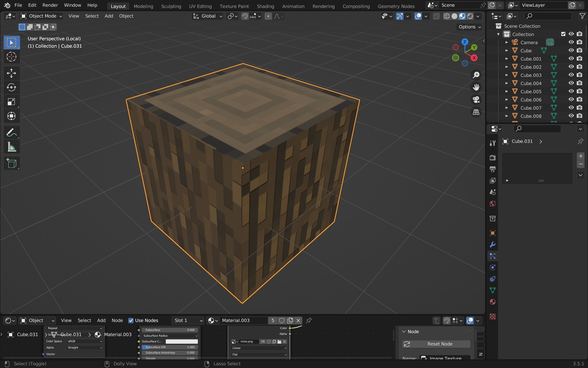Collapse the Node panel
This screenshot has width=588, height=368.
tap(404, 332)
